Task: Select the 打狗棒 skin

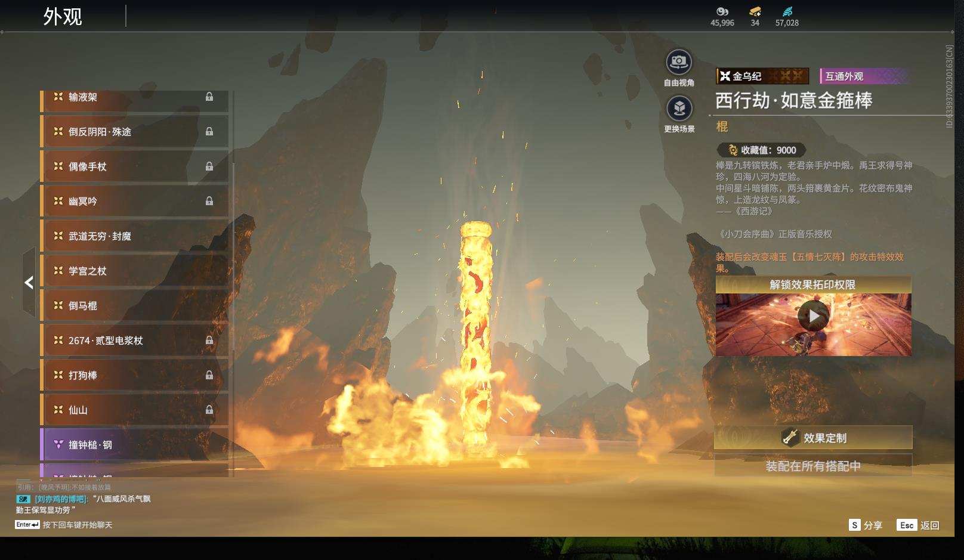Action: 134,375
